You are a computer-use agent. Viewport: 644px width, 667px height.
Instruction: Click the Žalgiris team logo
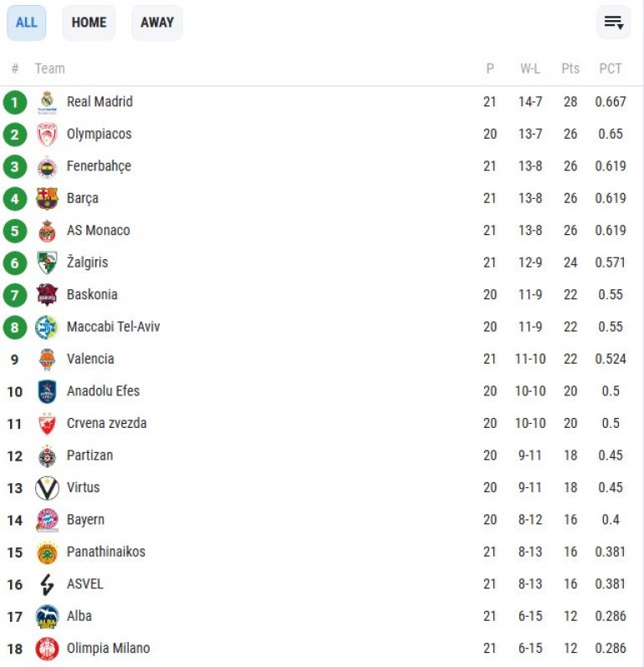[47, 263]
